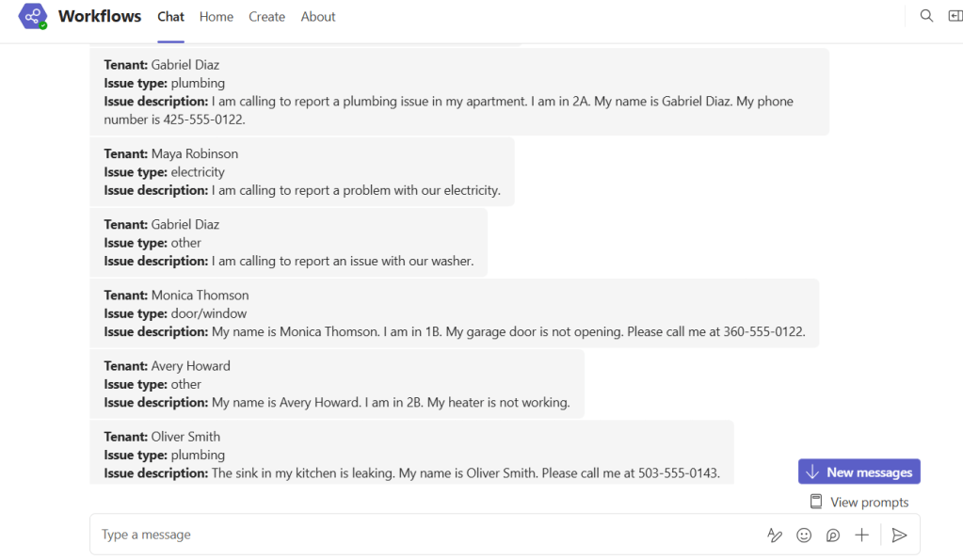Open search from the top bar
Viewport: 963px width, 560px height.
tap(925, 15)
